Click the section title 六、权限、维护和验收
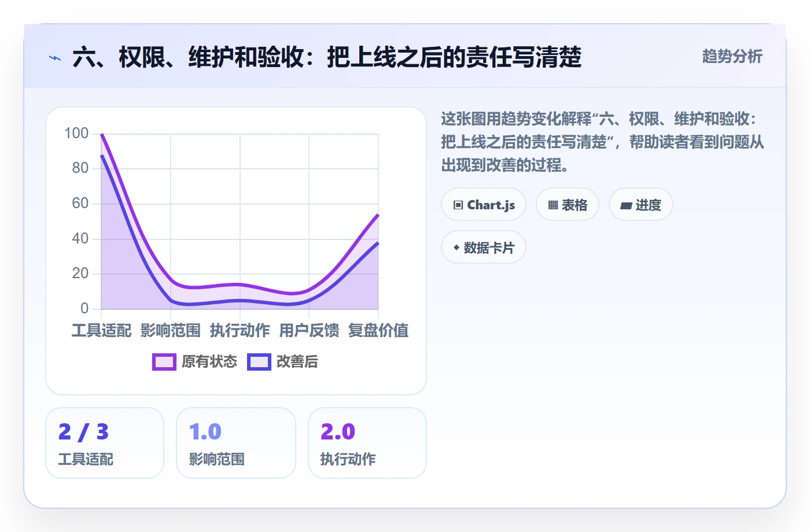 click(327, 57)
